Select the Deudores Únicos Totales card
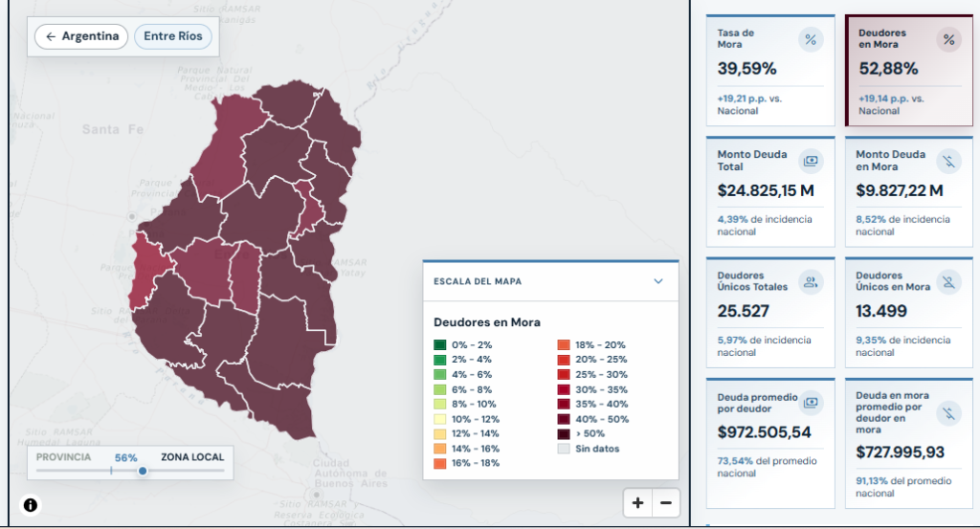 tap(770, 312)
